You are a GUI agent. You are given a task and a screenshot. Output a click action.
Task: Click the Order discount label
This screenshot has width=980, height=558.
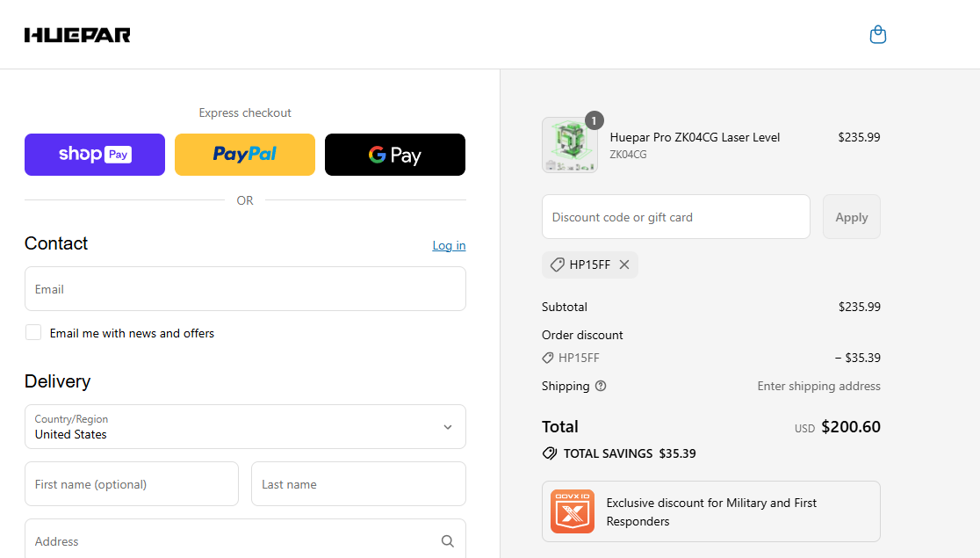coord(582,335)
